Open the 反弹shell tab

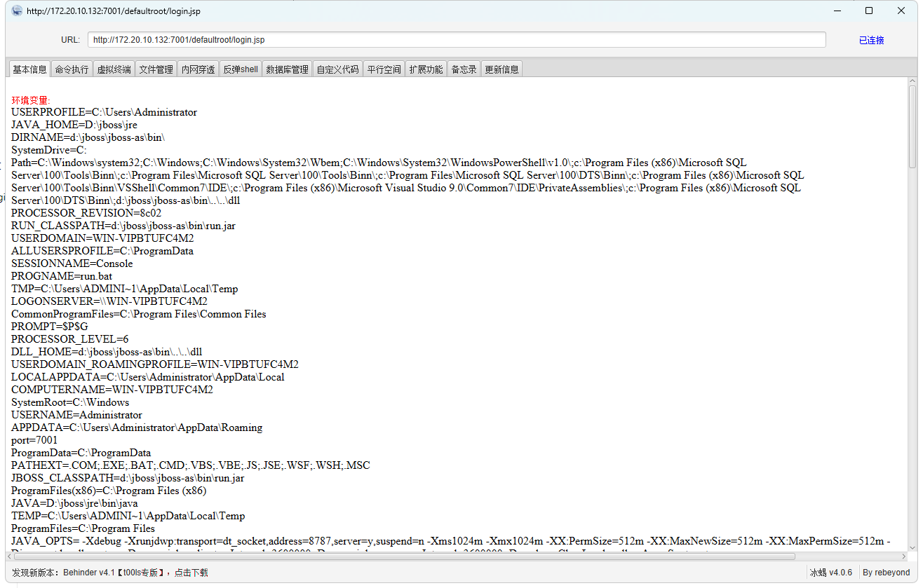(241, 69)
